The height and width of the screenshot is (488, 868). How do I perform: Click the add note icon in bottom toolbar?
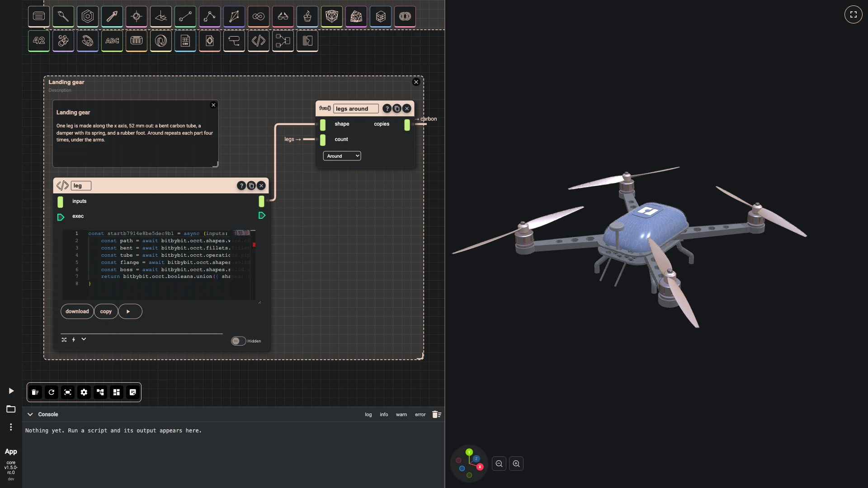coord(133,392)
